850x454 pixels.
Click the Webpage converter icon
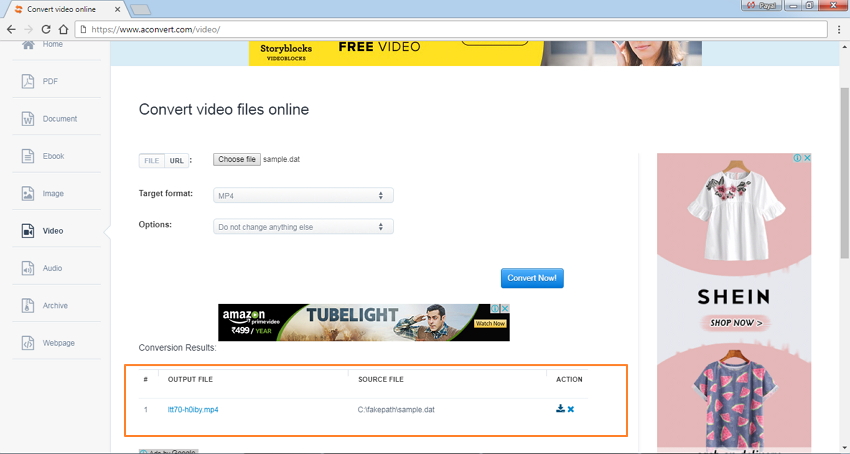coord(28,343)
